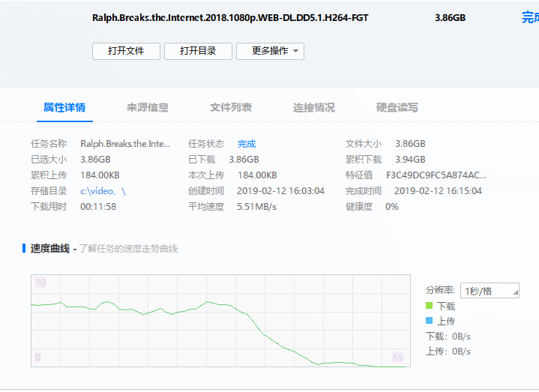Click the 下载: 0B/s current speed readout
The height and width of the screenshot is (392, 539).
448,336
